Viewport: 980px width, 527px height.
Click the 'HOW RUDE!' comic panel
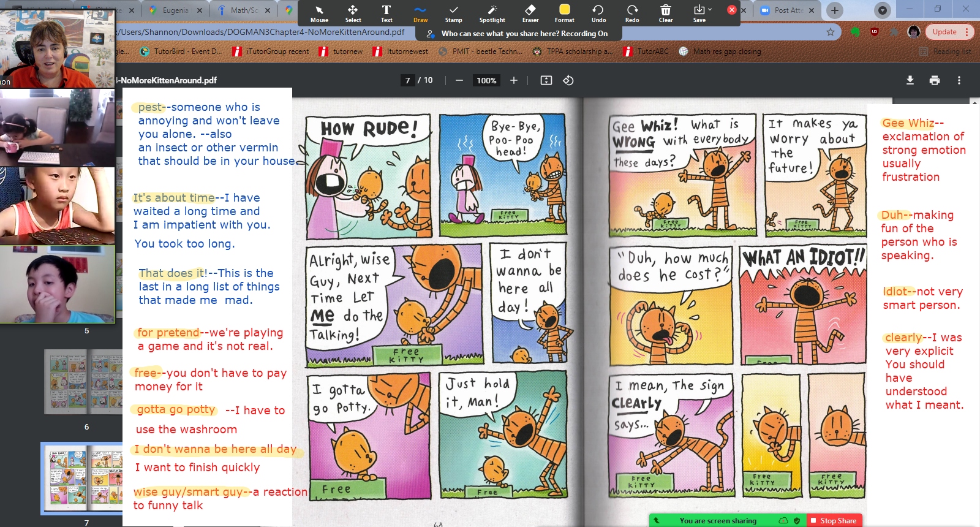tap(369, 176)
